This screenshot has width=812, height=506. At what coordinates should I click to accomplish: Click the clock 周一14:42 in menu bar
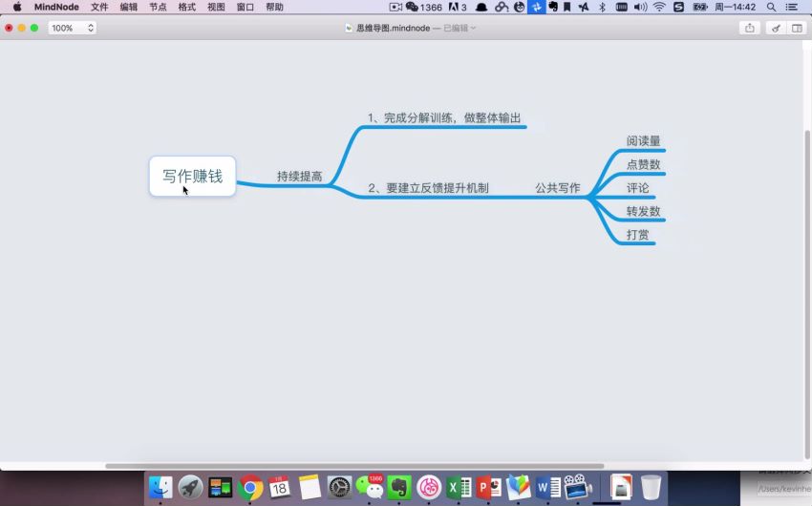pos(735,7)
